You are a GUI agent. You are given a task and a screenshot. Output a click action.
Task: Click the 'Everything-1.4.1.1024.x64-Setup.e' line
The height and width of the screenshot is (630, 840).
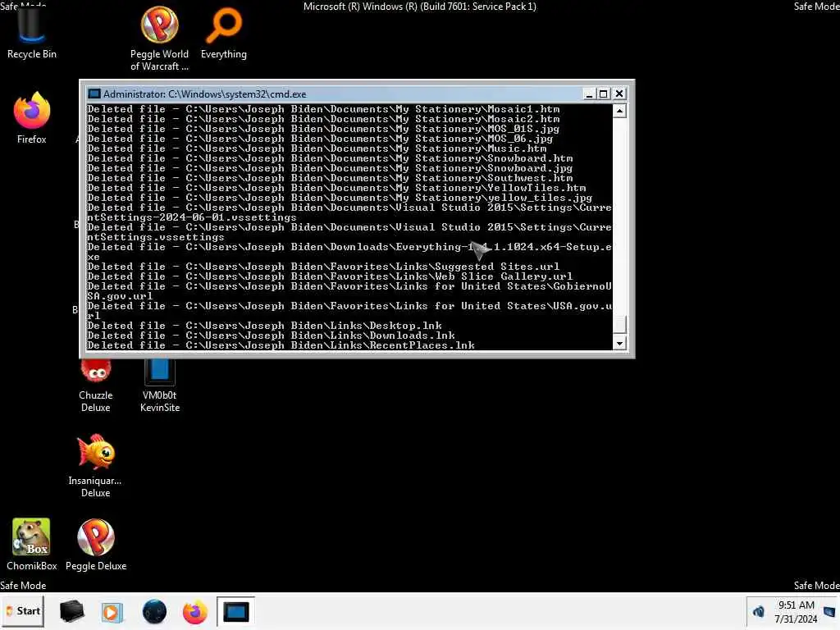coord(349,247)
